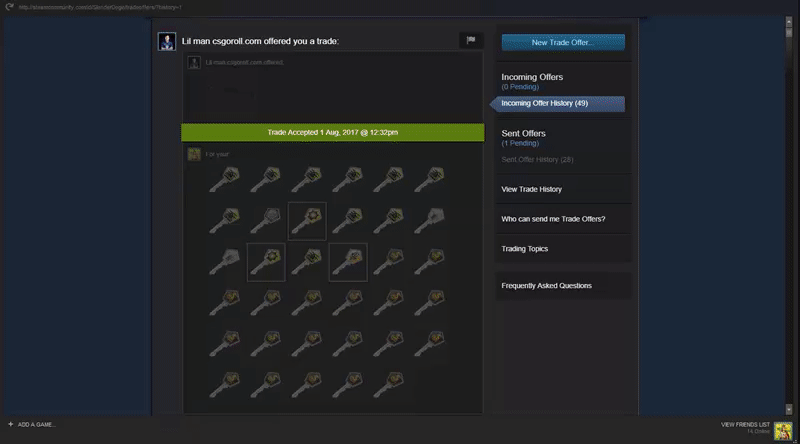Open Frequently Asked Questions

(546, 286)
